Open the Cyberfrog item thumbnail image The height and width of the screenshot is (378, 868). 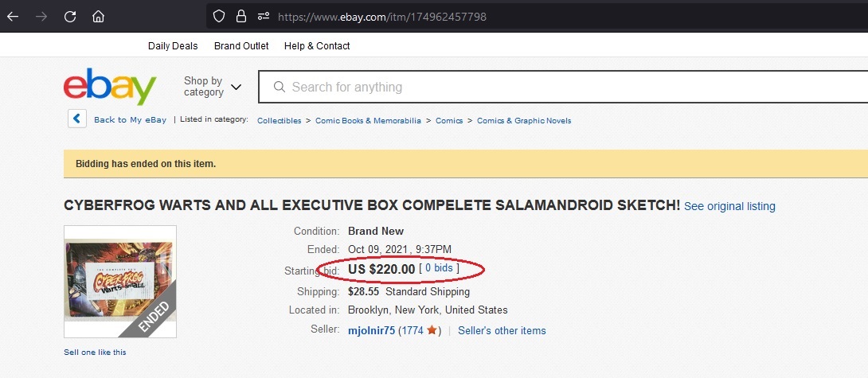[120, 282]
